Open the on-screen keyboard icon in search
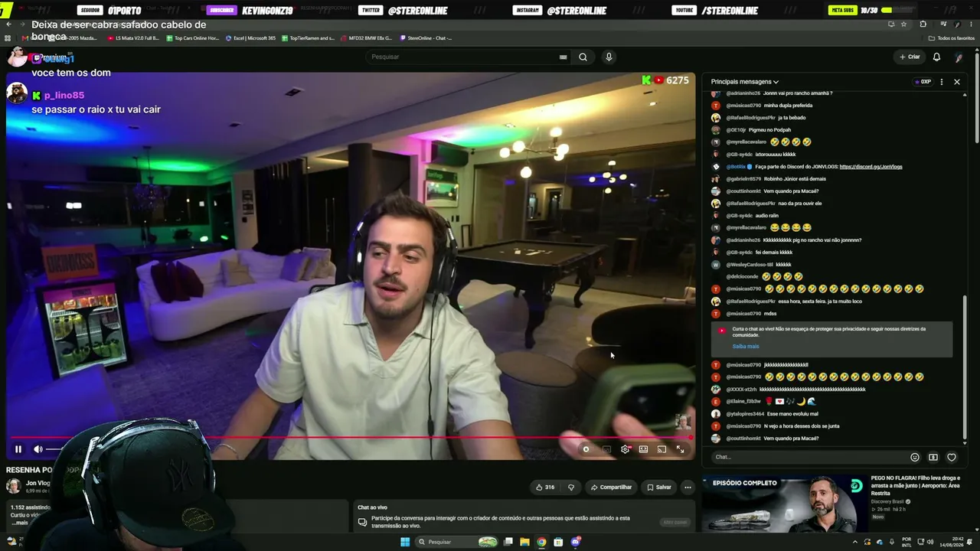This screenshot has height=551, width=980. tap(563, 57)
